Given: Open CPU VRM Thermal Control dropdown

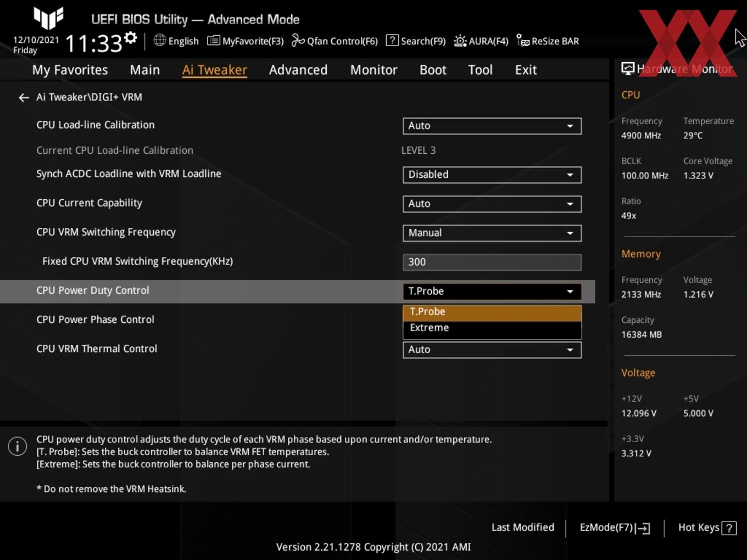Looking at the screenshot, I should (492, 350).
